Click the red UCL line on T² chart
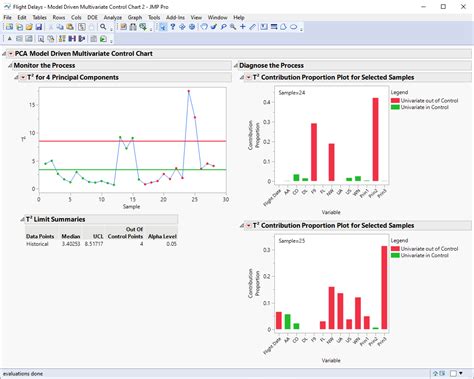 tap(132, 141)
